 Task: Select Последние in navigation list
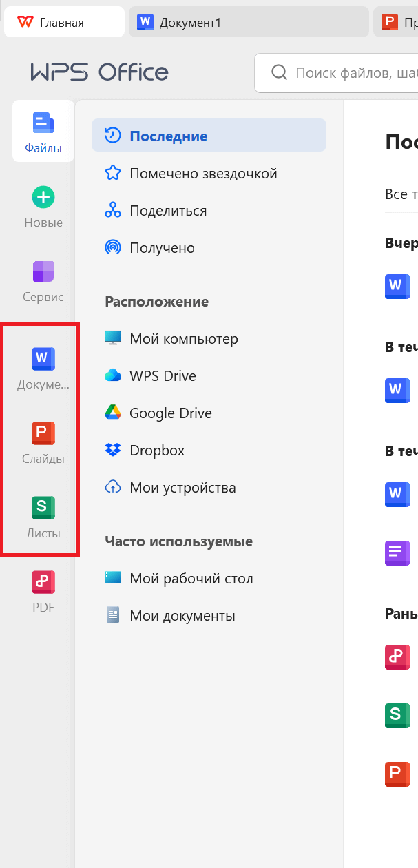coord(209,136)
